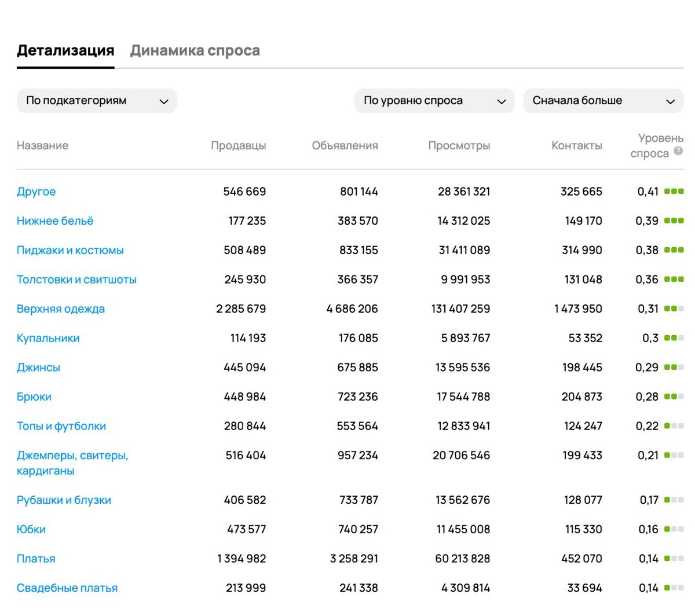The image size is (695, 616).
Task: Select contacts value 1 473 950
Action: (x=578, y=309)
